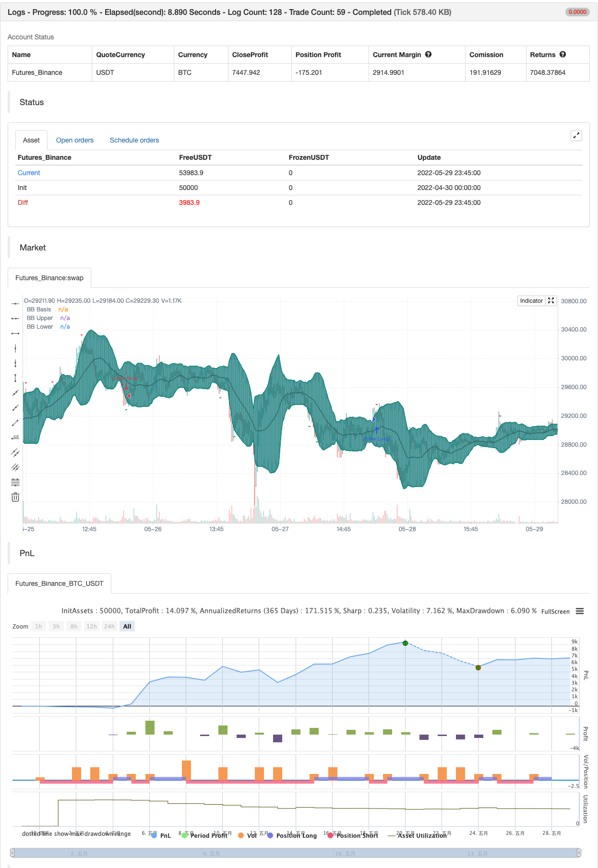598x868 pixels.
Task: Select the horizontal straight line drawing tool
Action: pos(15,304)
